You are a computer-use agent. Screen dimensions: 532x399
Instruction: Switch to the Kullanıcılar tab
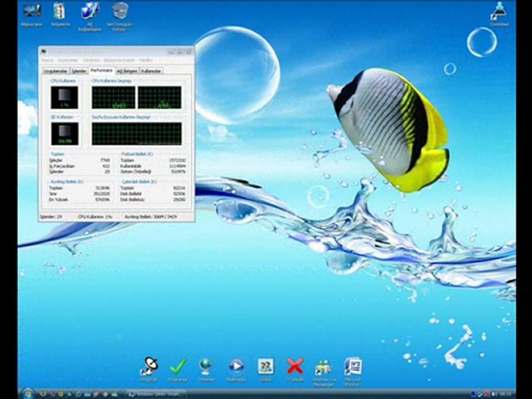tap(151, 71)
